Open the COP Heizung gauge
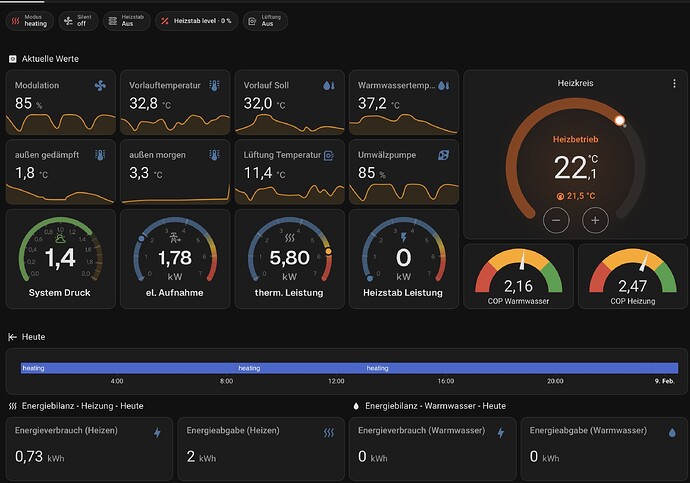This screenshot has height=483, width=690. [x=633, y=276]
